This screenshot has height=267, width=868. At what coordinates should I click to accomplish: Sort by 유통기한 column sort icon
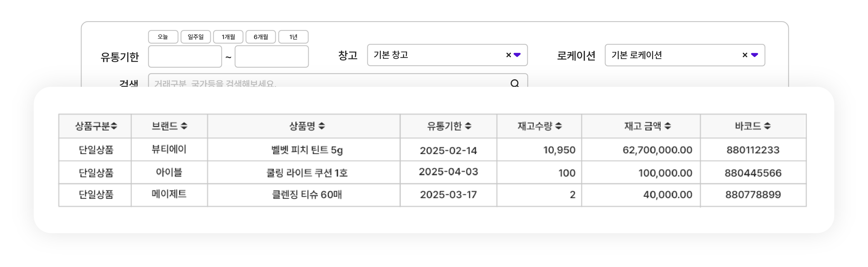coord(468,126)
